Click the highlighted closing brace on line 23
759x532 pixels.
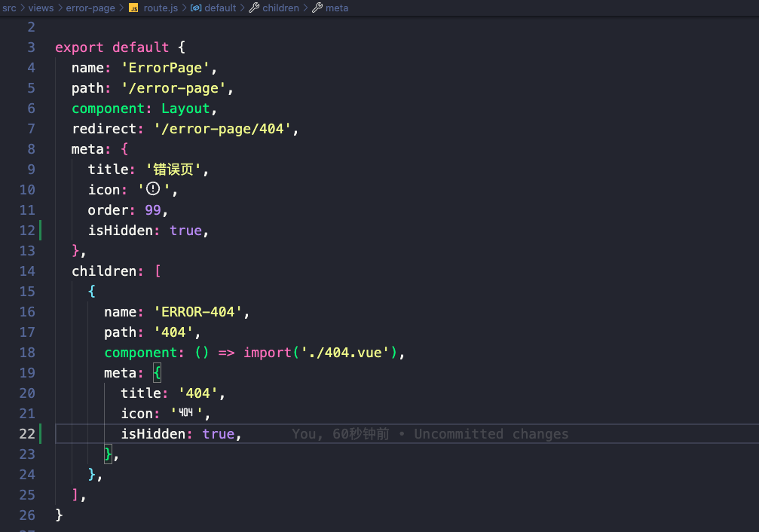point(108,454)
